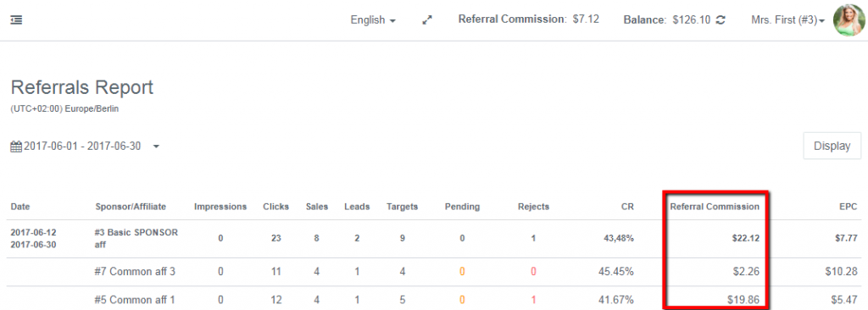The width and height of the screenshot is (868, 310).
Task: Open the user profile avatar
Action: [849, 20]
